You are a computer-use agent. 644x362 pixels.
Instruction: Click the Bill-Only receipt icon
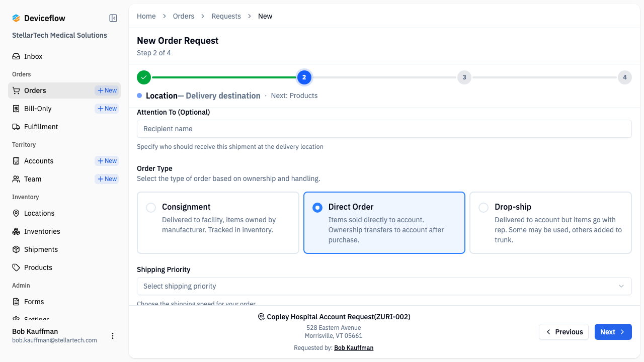point(16,109)
